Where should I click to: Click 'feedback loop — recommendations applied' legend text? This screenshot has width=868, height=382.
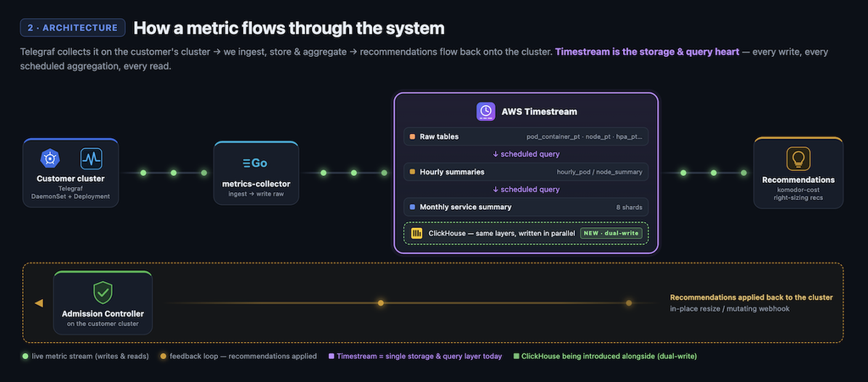243,357
